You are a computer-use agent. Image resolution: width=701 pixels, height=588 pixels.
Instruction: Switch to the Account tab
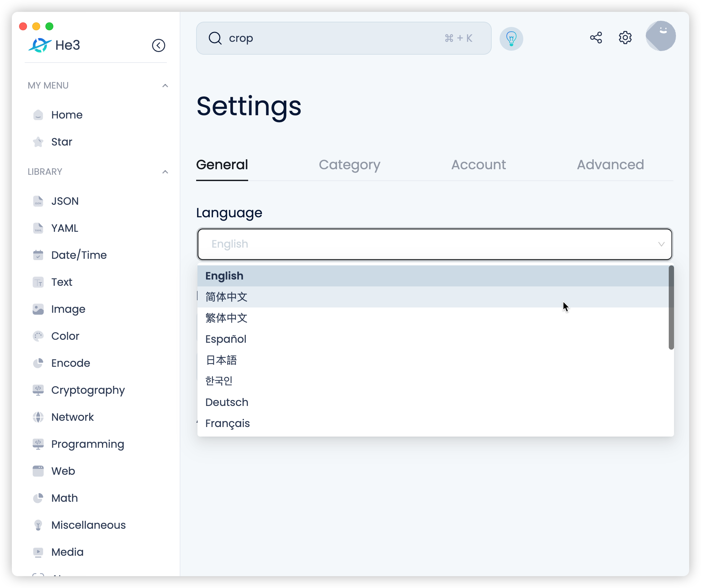tap(478, 165)
